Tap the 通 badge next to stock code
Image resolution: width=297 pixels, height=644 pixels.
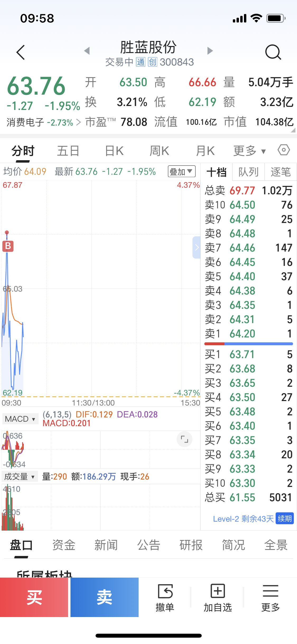[141, 62]
